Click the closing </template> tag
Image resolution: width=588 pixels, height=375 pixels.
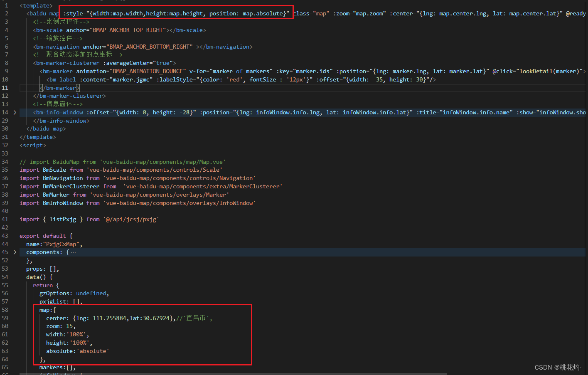tap(38, 137)
